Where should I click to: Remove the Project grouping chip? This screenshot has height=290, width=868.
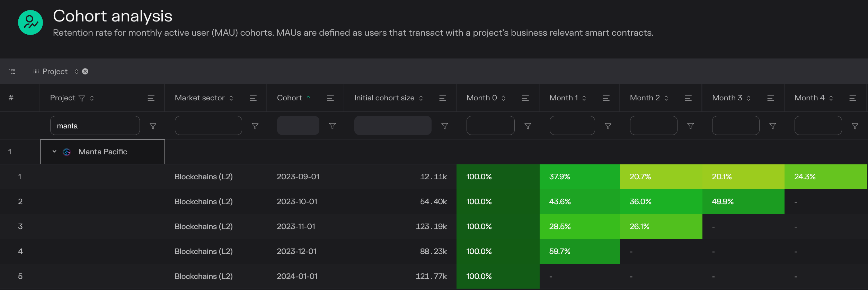pyautogui.click(x=85, y=71)
